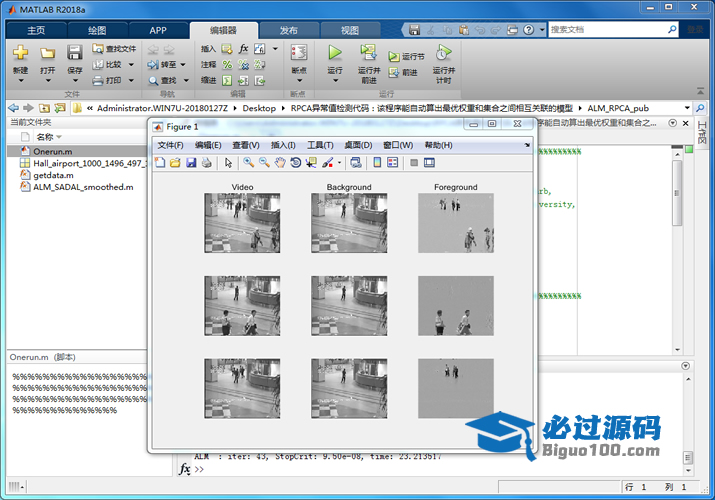Click Figure 1 save icon
This screenshot has height=500, width=715.
tap(191, 163)
